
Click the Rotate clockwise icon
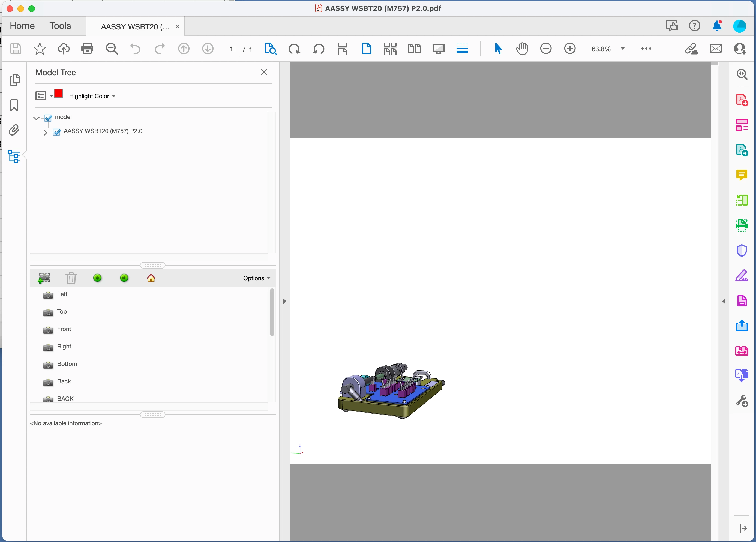point(294,49)
